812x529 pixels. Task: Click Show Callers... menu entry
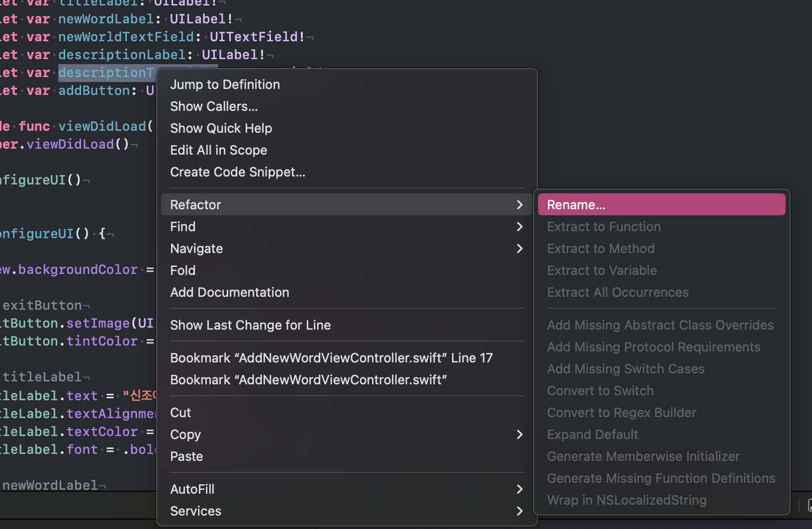(x=214, y=106)
